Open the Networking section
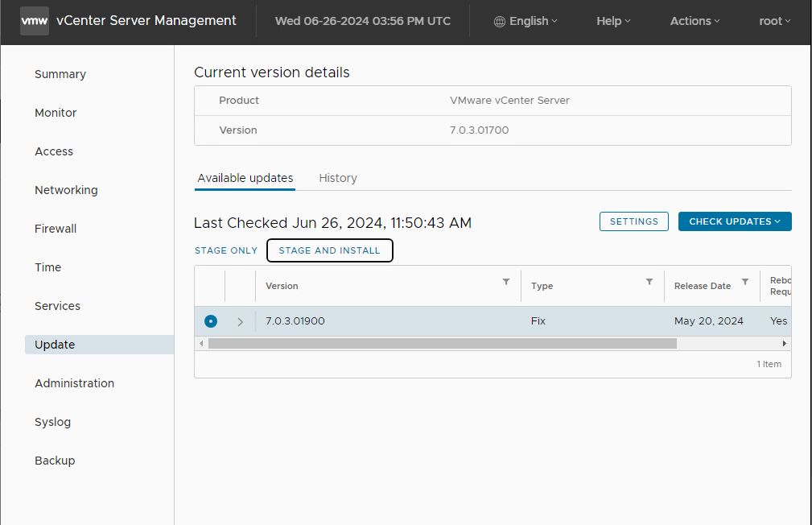The width and height of the screenshot is (812, 525). [x=66, y=190]
